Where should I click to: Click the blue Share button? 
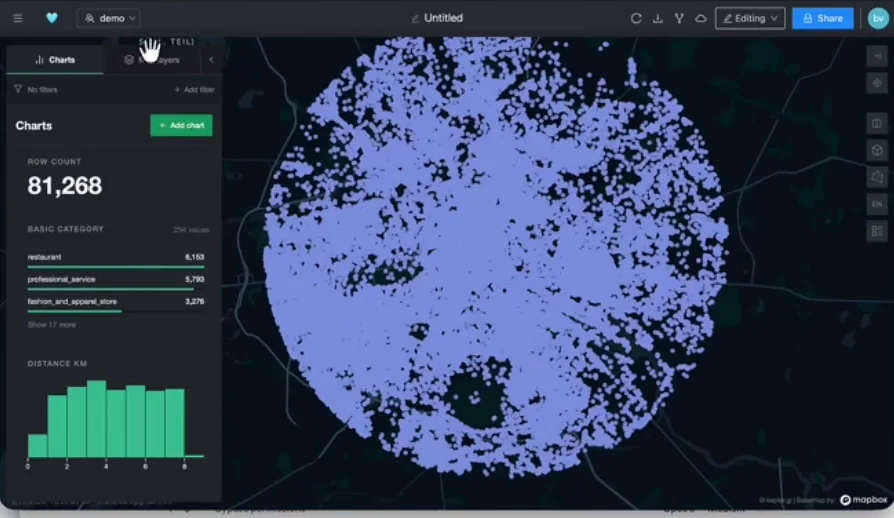[823, 18]
